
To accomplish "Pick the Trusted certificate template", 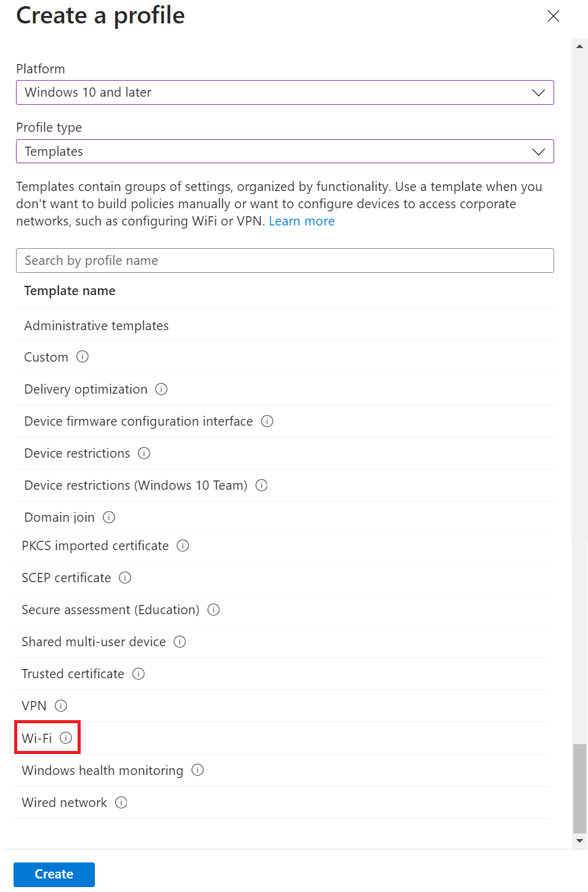I will tap(73, 674).
